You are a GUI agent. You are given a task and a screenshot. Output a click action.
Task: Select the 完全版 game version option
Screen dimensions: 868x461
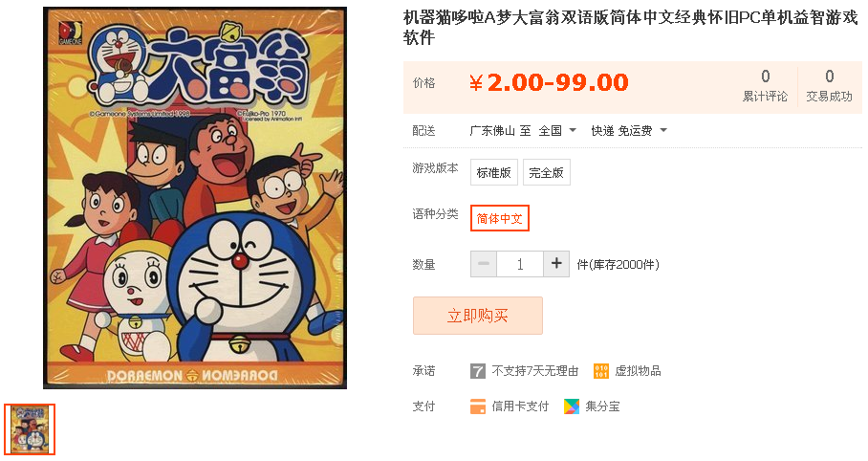point(546,172)
